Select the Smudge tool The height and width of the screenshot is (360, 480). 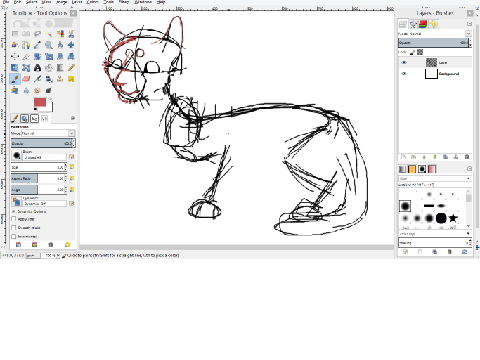tap(37, 90)
